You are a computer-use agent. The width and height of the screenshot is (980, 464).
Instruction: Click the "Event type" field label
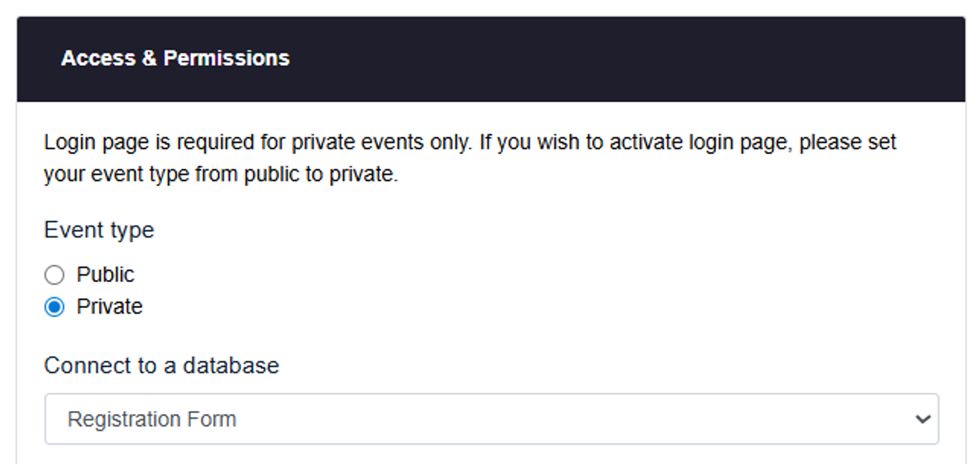pyautogui.click(x=99, y=231)
